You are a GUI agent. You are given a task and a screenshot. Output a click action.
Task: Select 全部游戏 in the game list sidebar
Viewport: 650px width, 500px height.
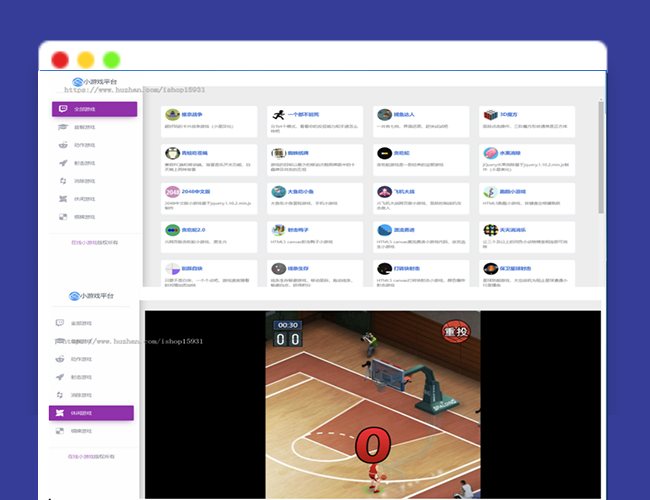95,109
